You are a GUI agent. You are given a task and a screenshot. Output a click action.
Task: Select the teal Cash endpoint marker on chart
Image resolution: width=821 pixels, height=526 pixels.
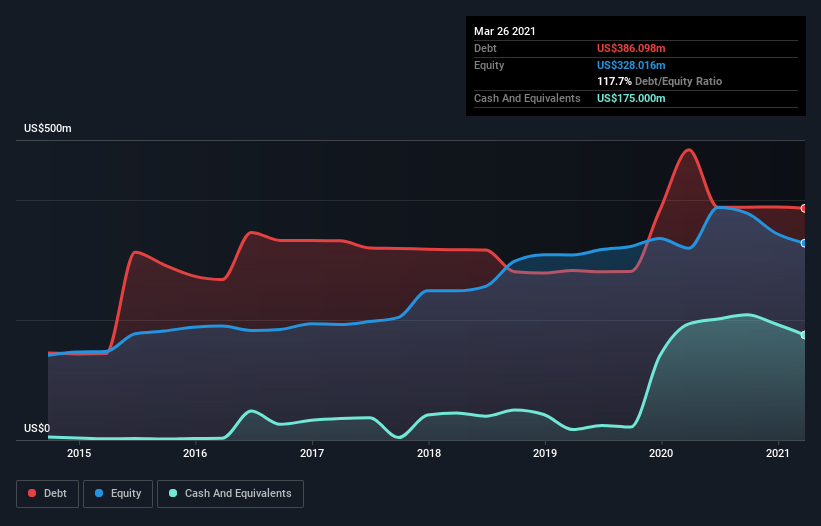click(804, 335)
